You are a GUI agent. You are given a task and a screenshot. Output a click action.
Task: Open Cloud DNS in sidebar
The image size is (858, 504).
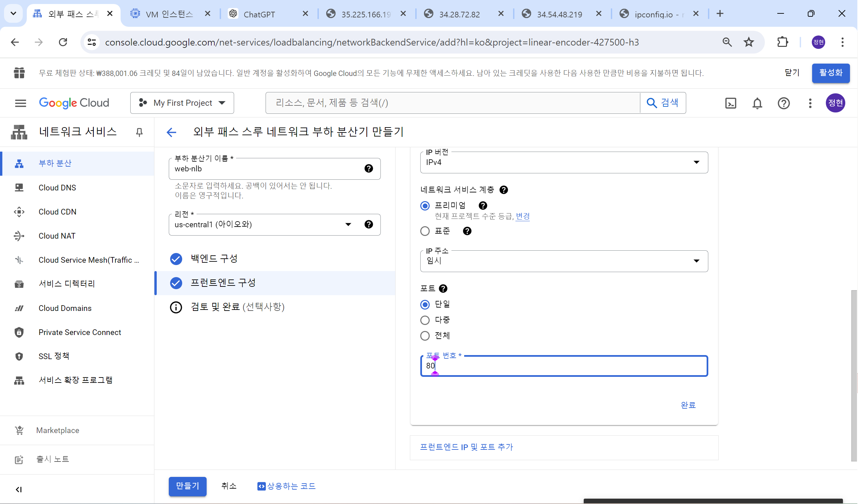pos(57,187)
